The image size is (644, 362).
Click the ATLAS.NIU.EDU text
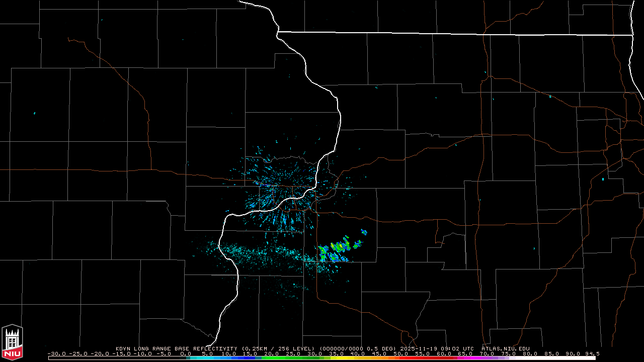click(x=506, y=348)
